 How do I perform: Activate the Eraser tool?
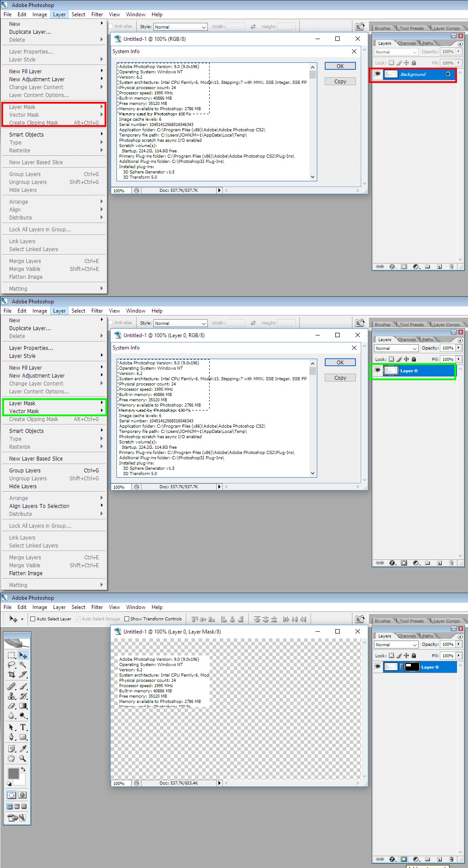(x=12, y=706)
